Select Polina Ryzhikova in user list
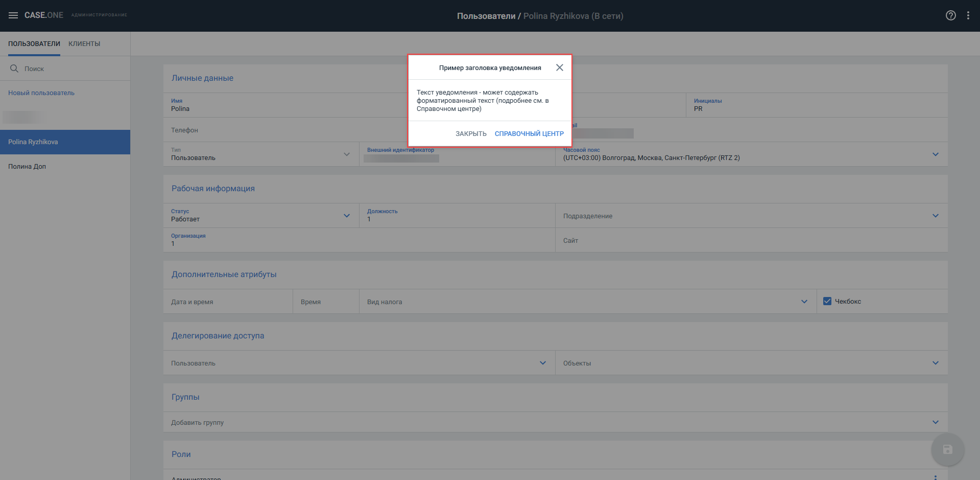This screenshot has width=980, height=480. pyautogui.click(x=65, y=142)
